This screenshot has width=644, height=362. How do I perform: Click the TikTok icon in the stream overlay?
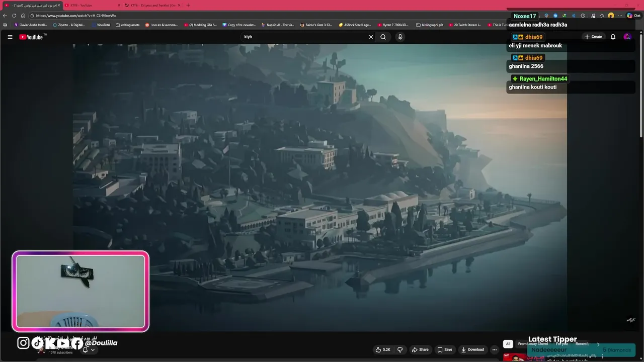click(x=38, y=343)
